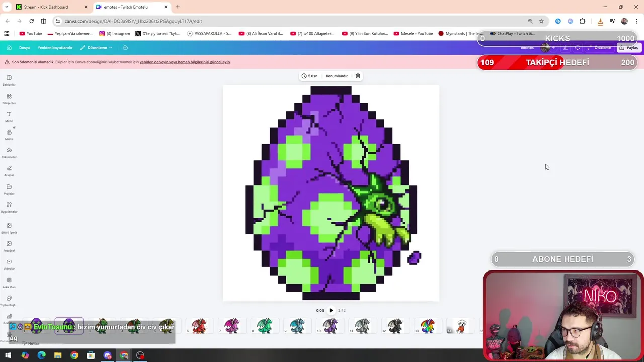
Task: Open the Mesele - YouTube bookmark
Action: pos(413,34)
